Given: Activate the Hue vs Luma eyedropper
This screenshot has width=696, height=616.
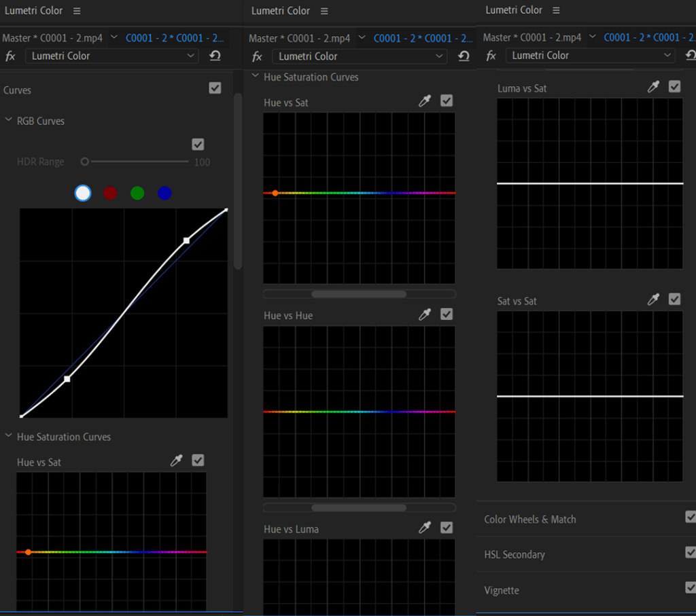Looking at the screenshot, I should click(425, 528).
